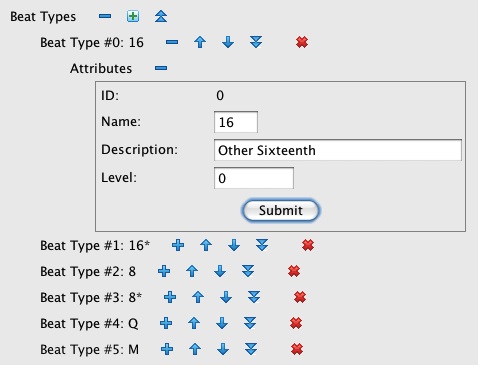The width and height of the screenshot is (478, 365).
Task: Move Beat Type #2: 8 down
Action: pos(220,271)
